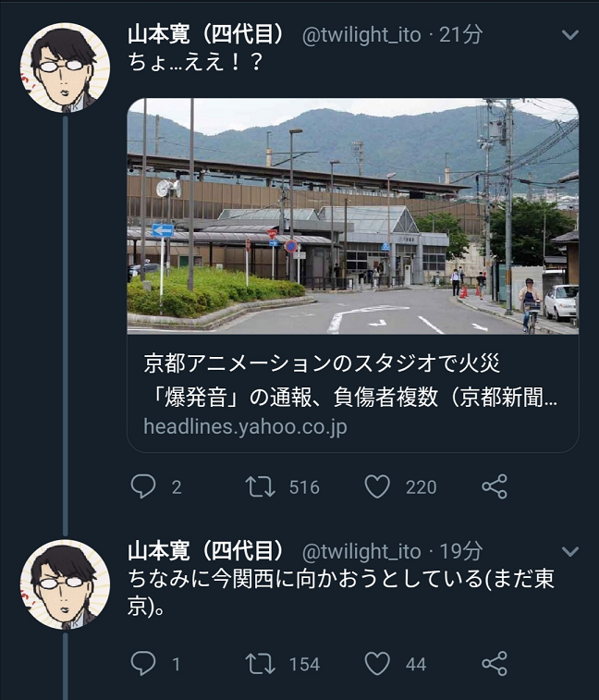Screen dimensions: 599x700
Task: Open the second tweet's profile avatar
Action: pos(65,584)
